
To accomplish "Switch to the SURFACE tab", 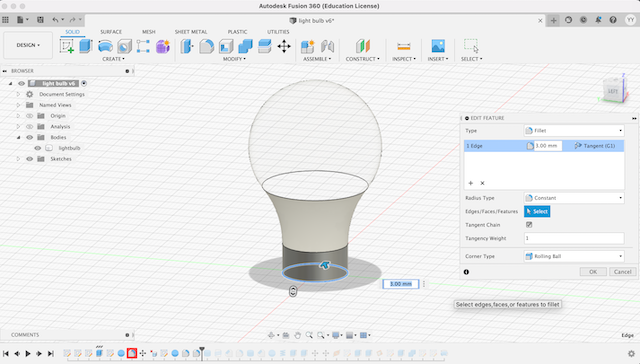I will pyautogui.click(x=111, y=32).
